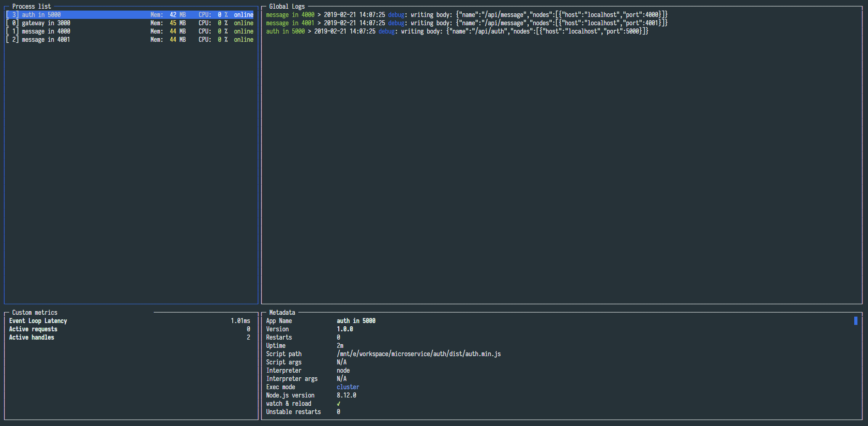The height and width of the screenshot is (426, 868).
Task: Click the log line for message in 4001
Action: 467,23
